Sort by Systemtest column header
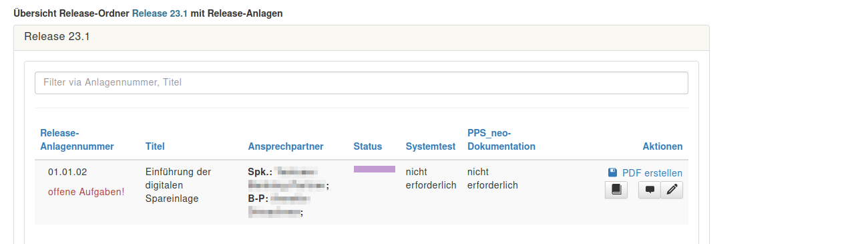 [430, 146]
